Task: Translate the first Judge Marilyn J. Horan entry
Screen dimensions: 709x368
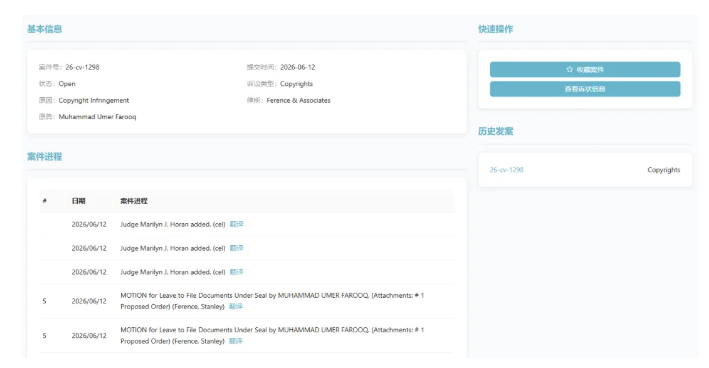Action: 236,224
